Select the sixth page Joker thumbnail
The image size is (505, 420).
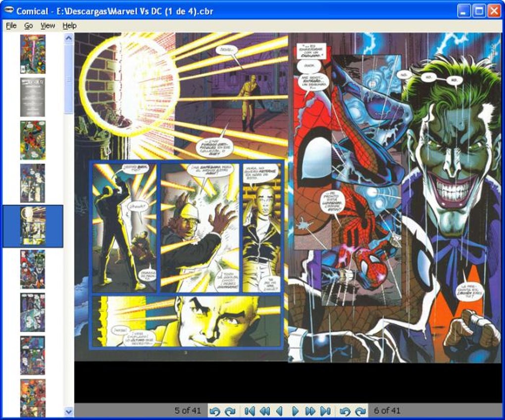(33, 269)
